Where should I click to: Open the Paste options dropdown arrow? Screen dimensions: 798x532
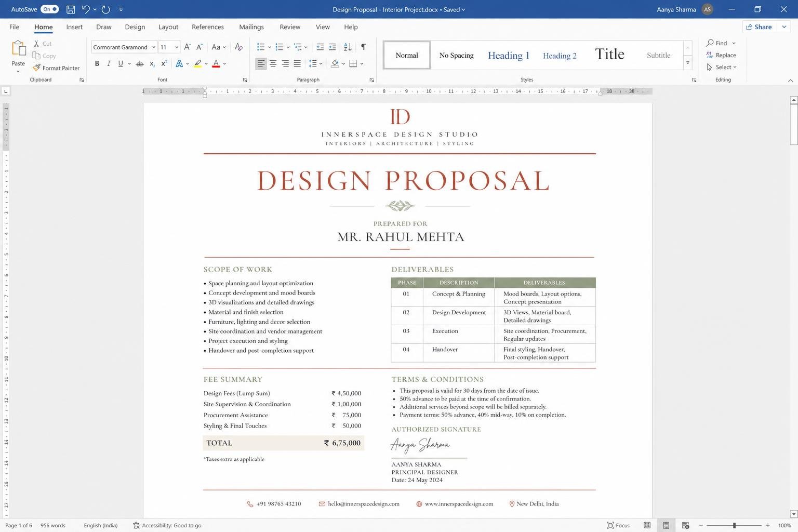point(18,71)
